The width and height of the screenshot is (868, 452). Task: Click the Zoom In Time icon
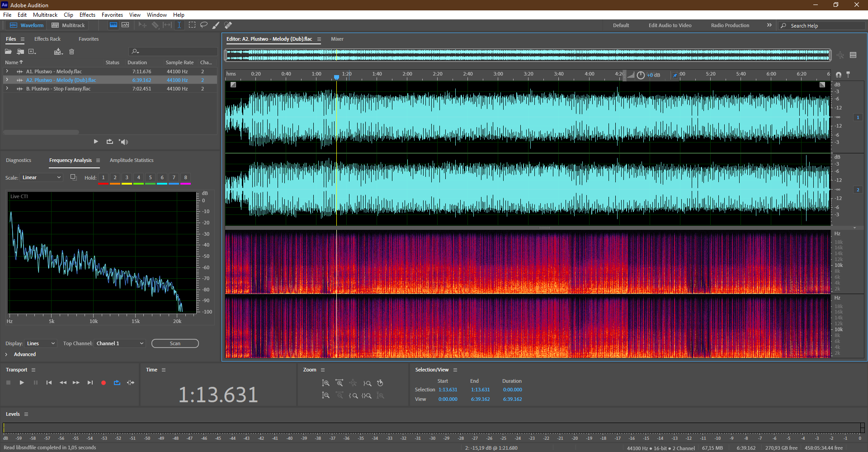tap(340, 383)
